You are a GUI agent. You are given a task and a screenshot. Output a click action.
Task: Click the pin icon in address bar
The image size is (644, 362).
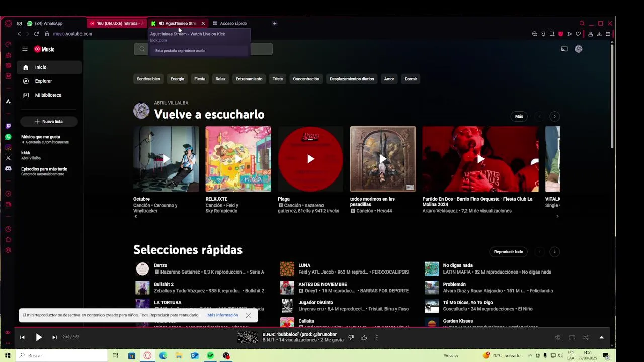tap(543, 34)
